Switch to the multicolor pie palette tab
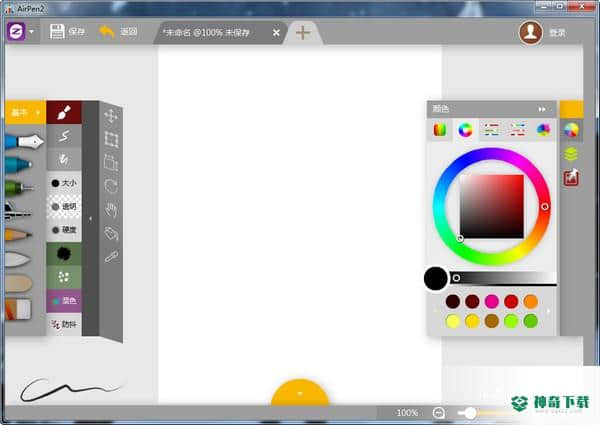This screenshot has height=425, width=600. (x=543, y=130)
